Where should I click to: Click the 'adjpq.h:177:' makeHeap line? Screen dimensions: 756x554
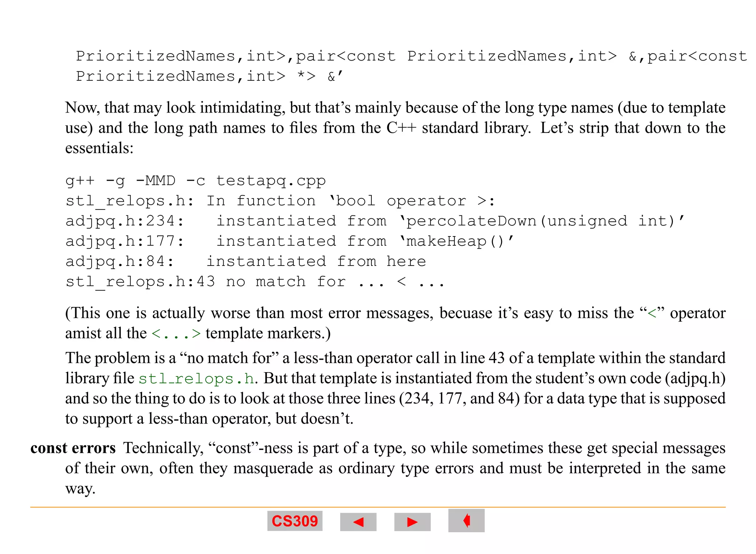tap(290, 241)
